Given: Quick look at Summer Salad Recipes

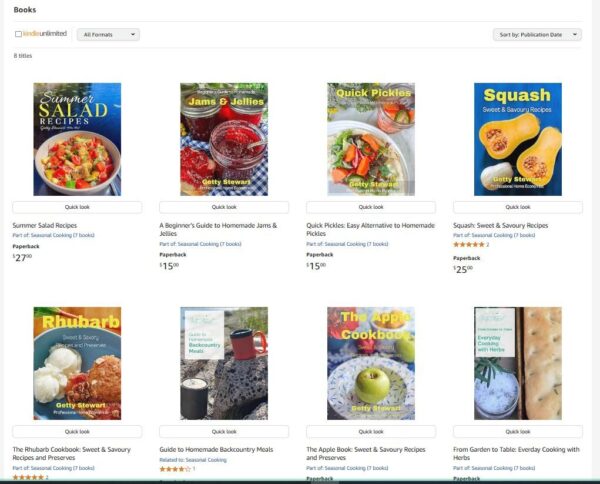Looking at the screenshot, I should [77, 207].
